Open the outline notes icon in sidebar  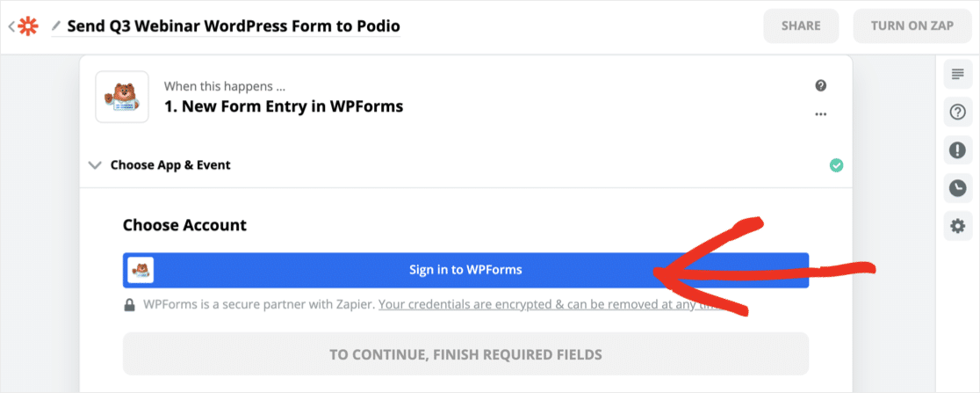click(957, 75)
